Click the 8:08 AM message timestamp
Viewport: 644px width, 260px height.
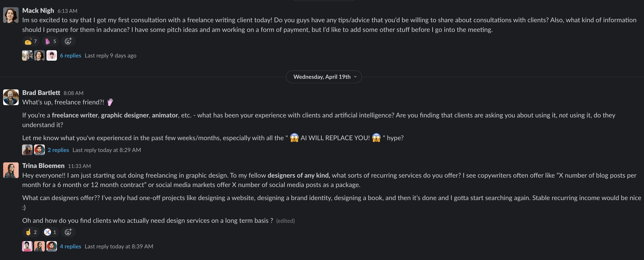(74, 93)
